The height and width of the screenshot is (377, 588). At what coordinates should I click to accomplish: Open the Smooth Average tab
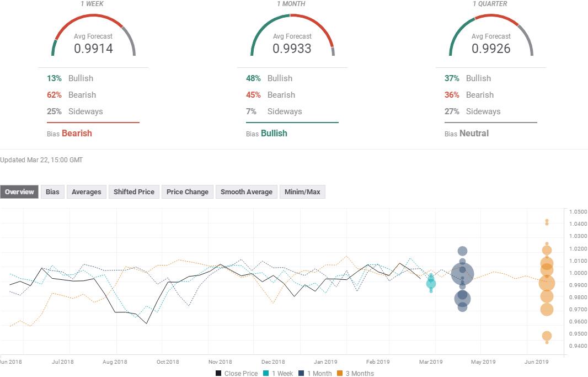pos(246,192)
